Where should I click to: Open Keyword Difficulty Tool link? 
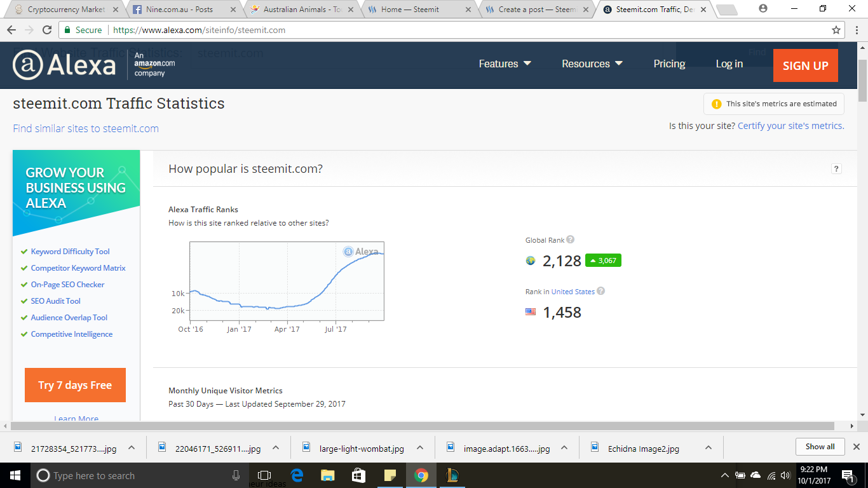(x=71, y=252)
